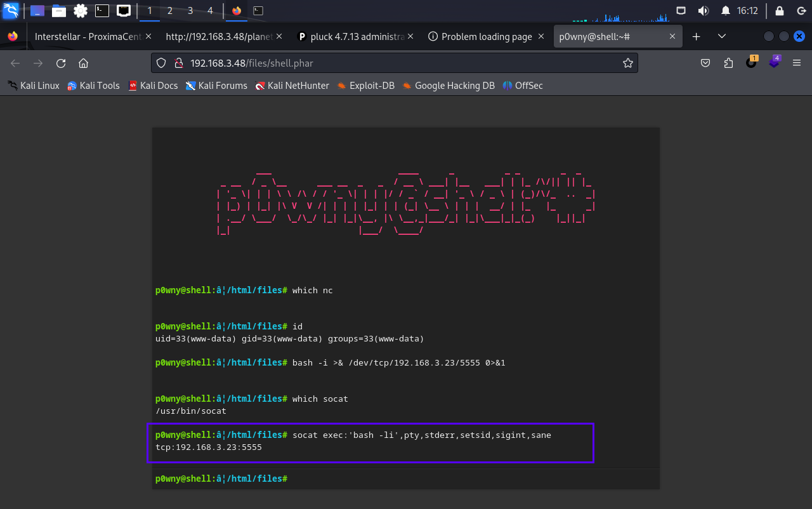The image size is (812, 509).
Task: Switch to the http://192.168.3.48/planet tab
Action: 219,37
